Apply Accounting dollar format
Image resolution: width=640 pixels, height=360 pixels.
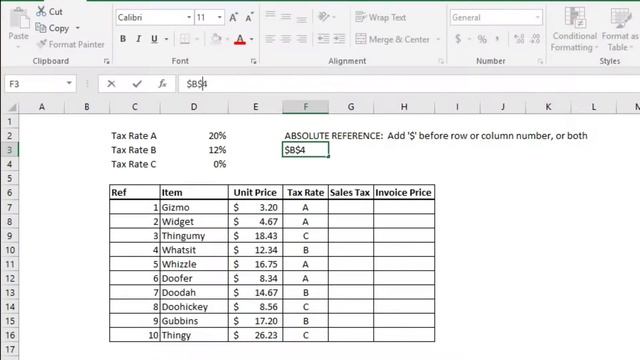(x=458, y=39)
